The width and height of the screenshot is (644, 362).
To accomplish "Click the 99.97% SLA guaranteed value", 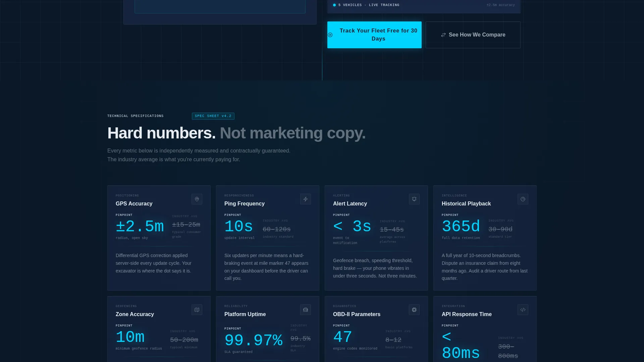I will pos(254,341).
